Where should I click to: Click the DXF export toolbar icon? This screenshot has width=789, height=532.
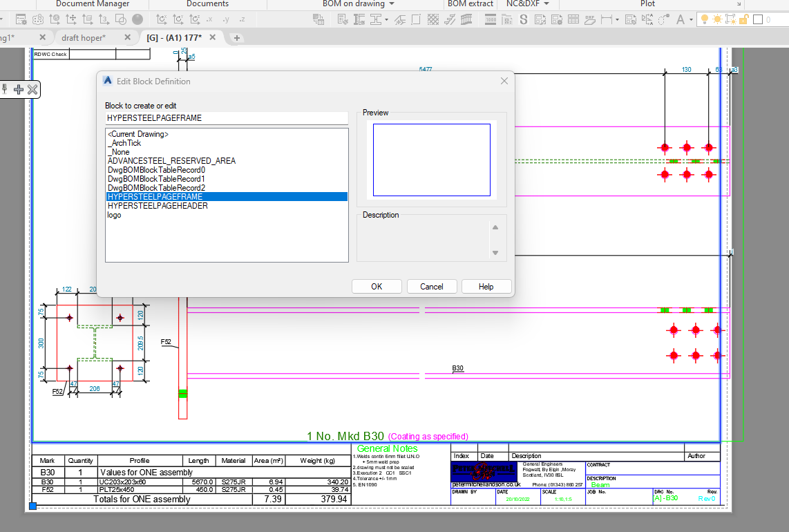click(590, 19)
